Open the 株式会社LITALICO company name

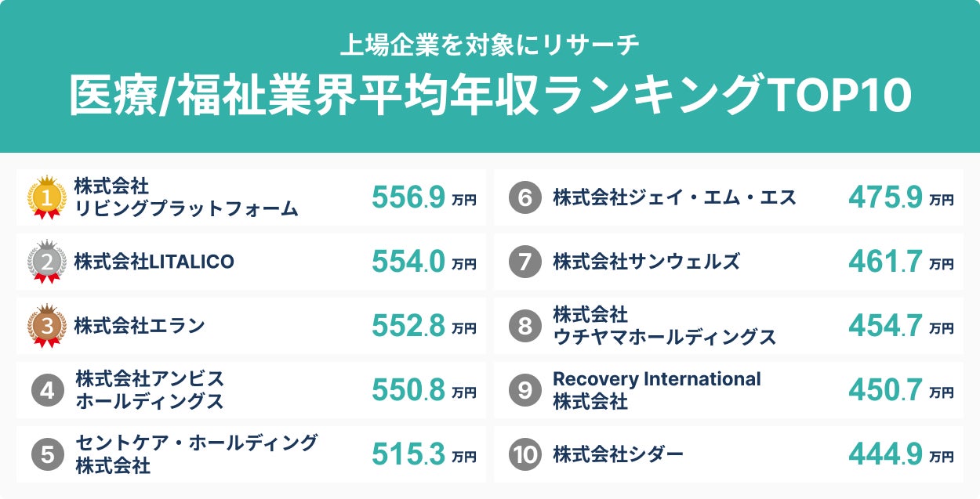pyautogui.click(x=154, y=262)
